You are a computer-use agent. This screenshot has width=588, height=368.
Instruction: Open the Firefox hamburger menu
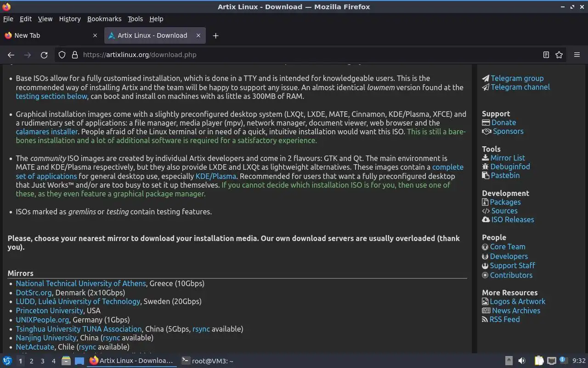pyautogui.click(x=577, y=55)
